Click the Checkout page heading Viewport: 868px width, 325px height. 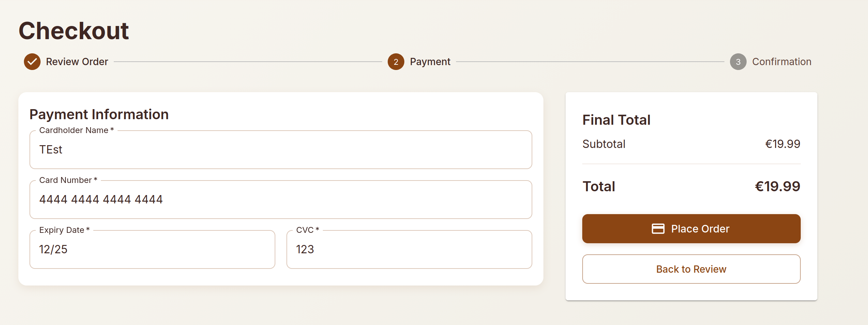[x=74, y=31]
